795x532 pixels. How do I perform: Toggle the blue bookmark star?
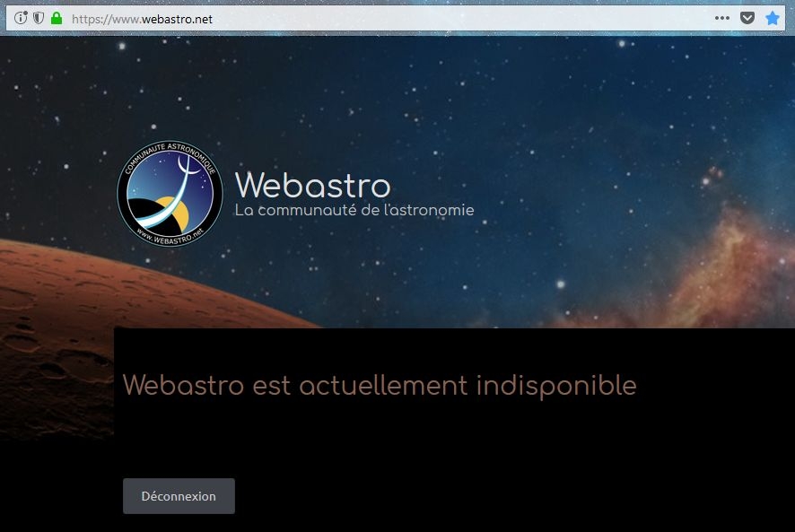773,18
